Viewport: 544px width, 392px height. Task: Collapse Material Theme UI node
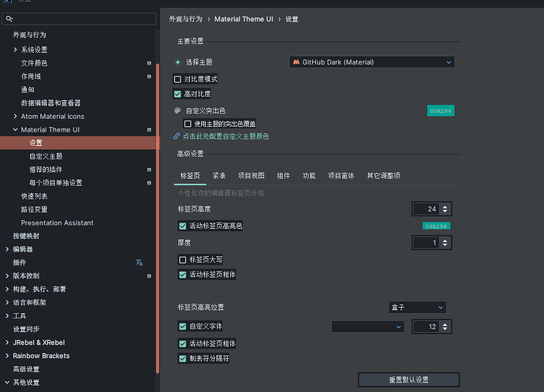click(x=15, y=129)
